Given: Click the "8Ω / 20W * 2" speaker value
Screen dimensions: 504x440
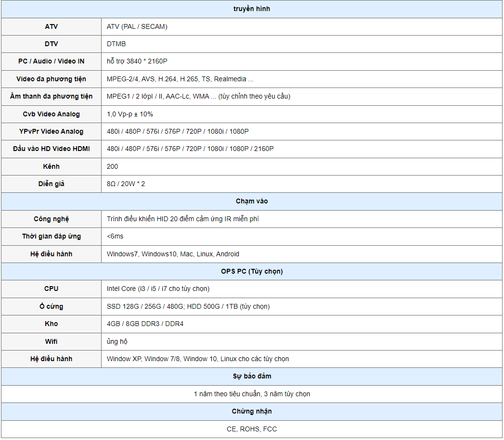Looking at the screenshot, I should (126, 184).
